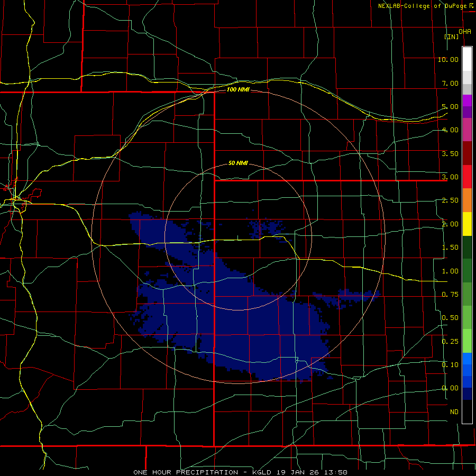Pick the orange swatch in the color bar
The image size is (476, 476).
pos(467,200)
